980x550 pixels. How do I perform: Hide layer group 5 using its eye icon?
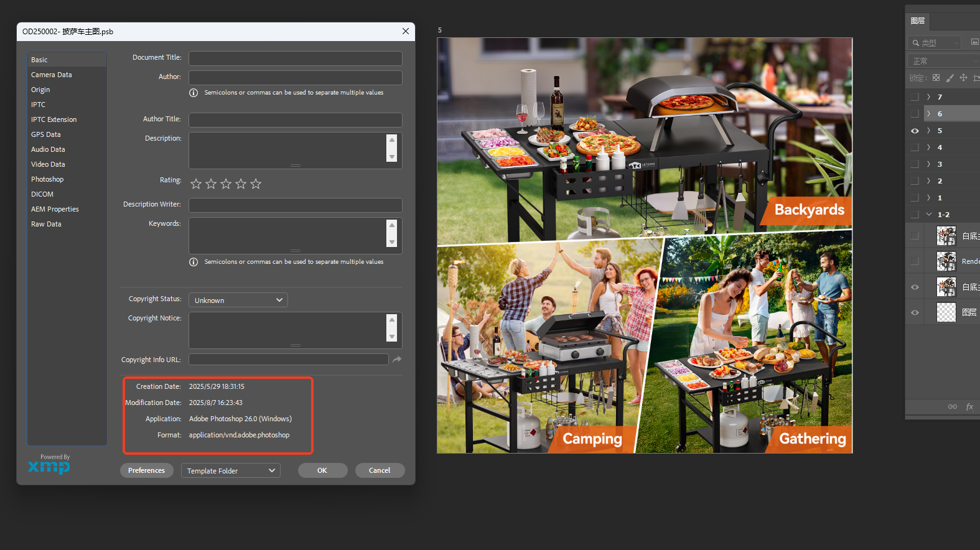915,131
